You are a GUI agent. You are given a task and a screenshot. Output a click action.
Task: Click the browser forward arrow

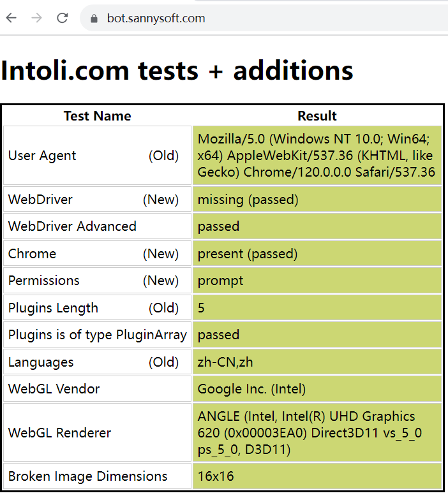tap(36, 18)
